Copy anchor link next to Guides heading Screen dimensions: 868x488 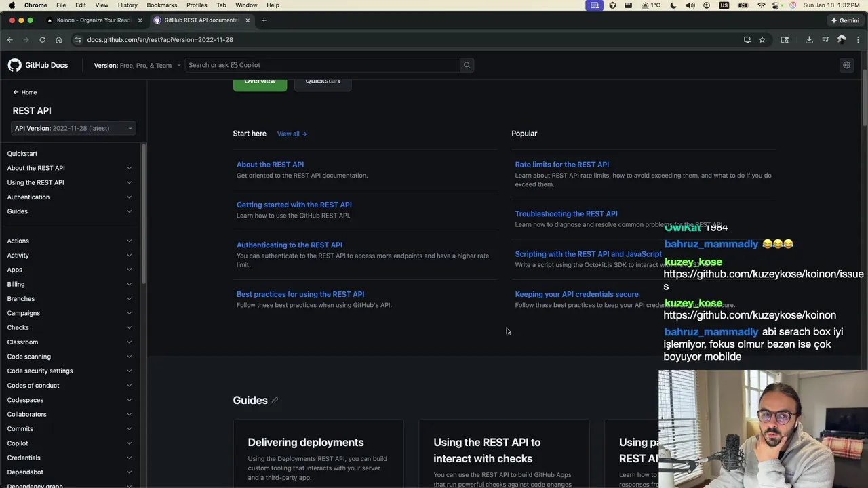(275, 401)
